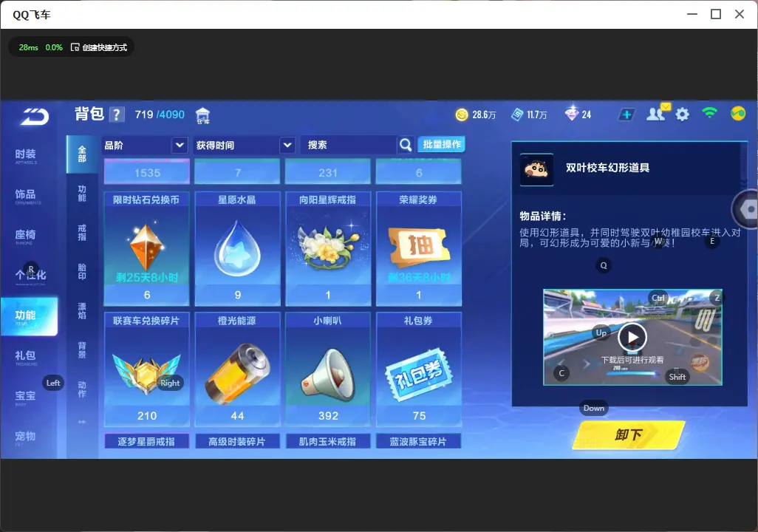758x532 pixels.
Task: Select the 向阳星辉戒指 item
Action: (328, 248)
